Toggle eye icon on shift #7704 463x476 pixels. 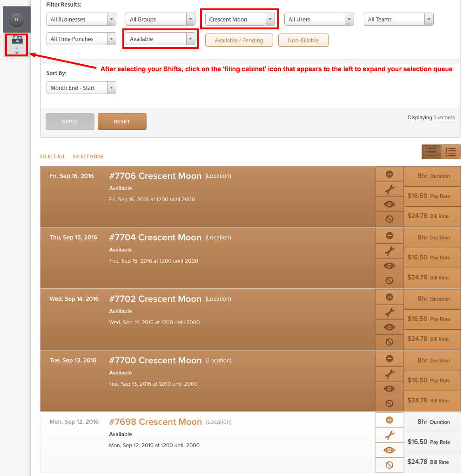pyautogui.click(x=389, y=266)
